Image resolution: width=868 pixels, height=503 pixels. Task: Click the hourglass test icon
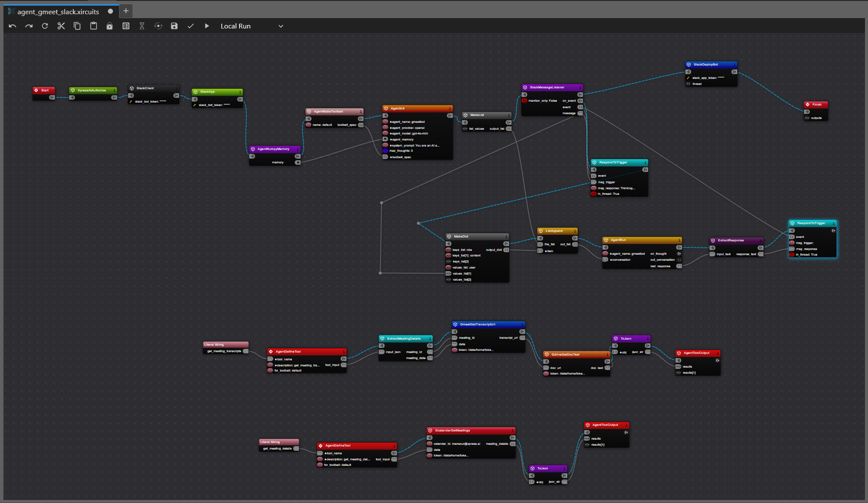[x=142, y=26]
